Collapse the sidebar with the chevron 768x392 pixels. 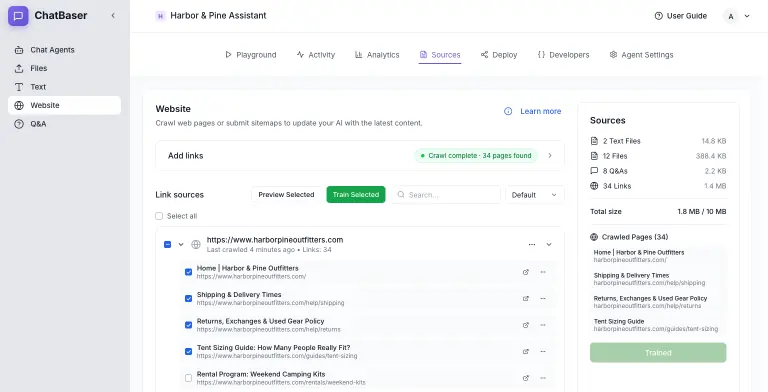tap(113, 16)
